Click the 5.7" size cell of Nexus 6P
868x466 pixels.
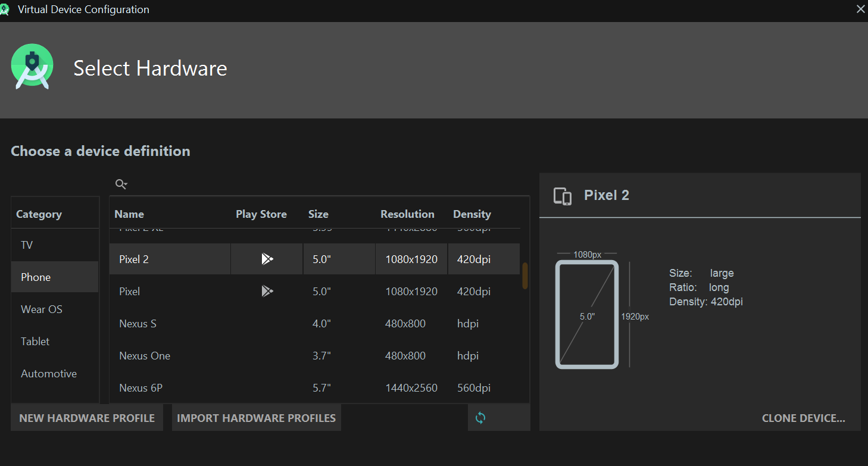tap(321, 387)
